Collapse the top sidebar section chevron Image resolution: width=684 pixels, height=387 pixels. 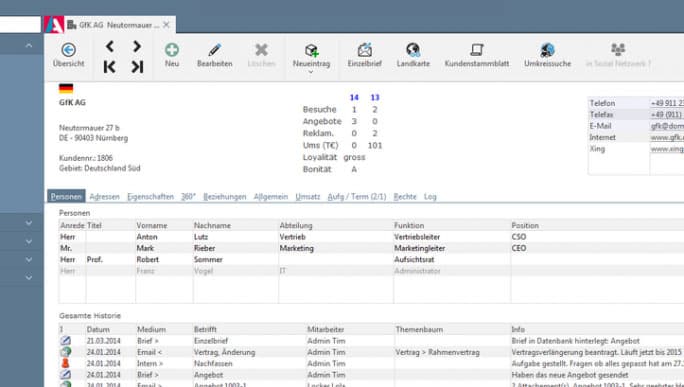tap(29, 45)
